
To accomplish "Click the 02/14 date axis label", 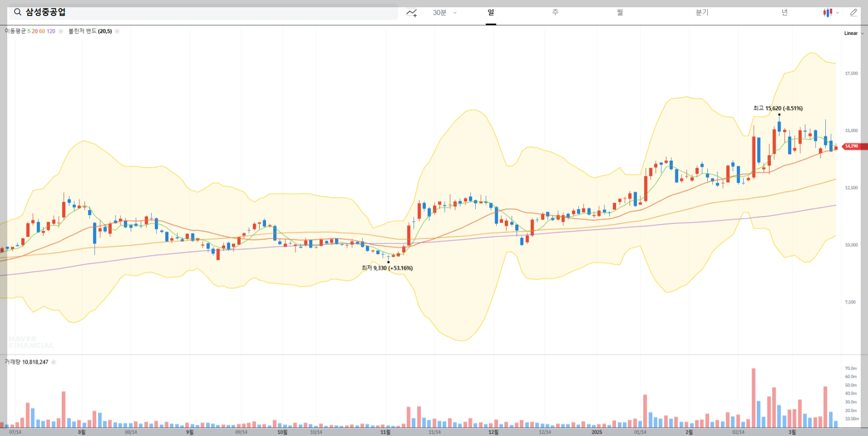I will [738, 432].
